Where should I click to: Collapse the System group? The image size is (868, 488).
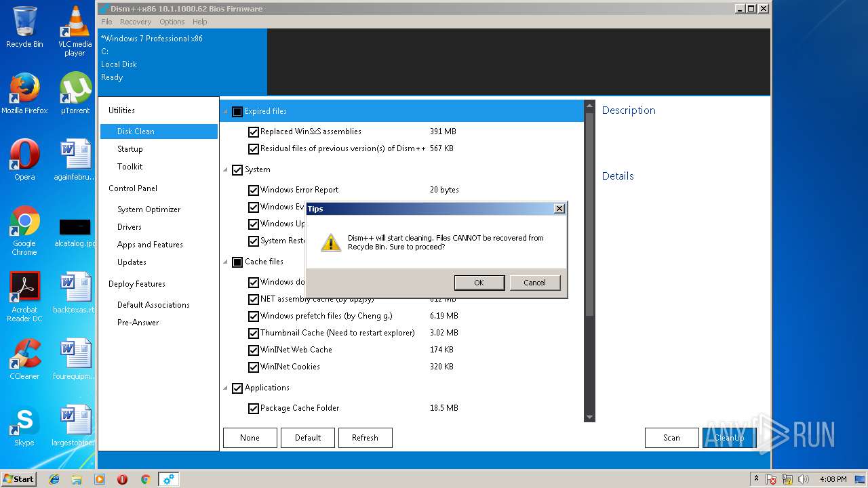226,170
